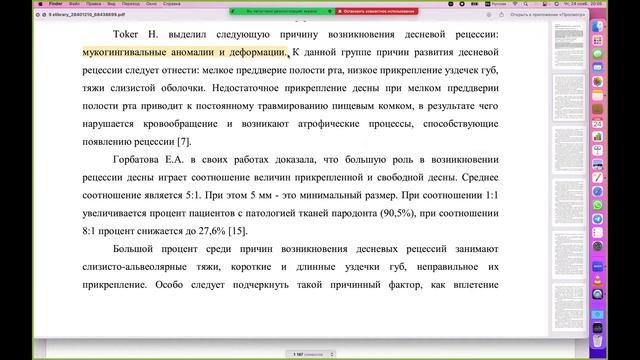Open Spotlight search in menu bar

click(526, 4)
